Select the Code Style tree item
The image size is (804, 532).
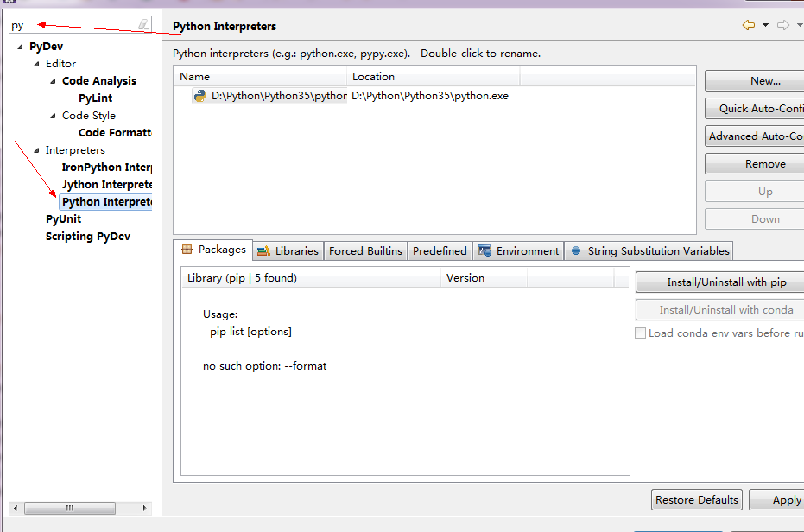(x=89, y=116)
